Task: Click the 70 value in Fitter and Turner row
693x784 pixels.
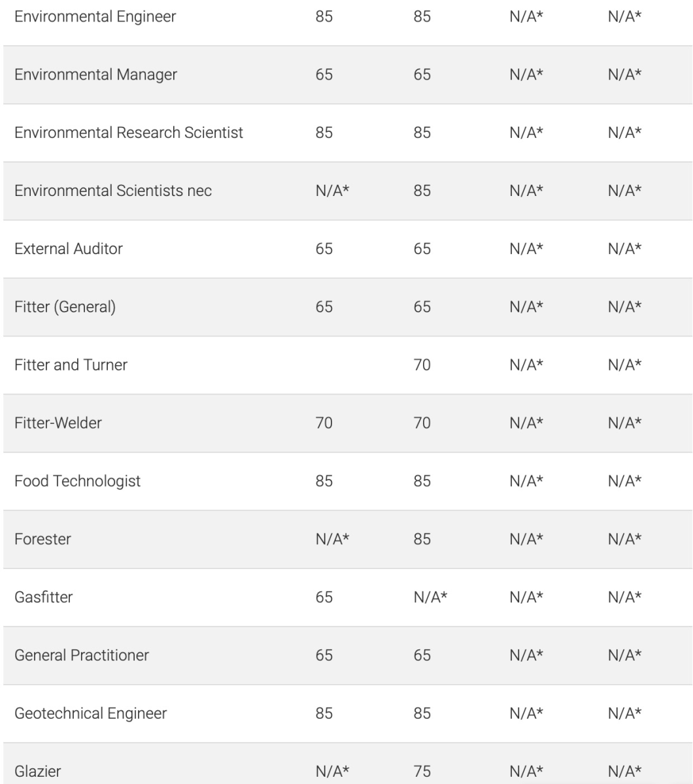Action: 422,365
